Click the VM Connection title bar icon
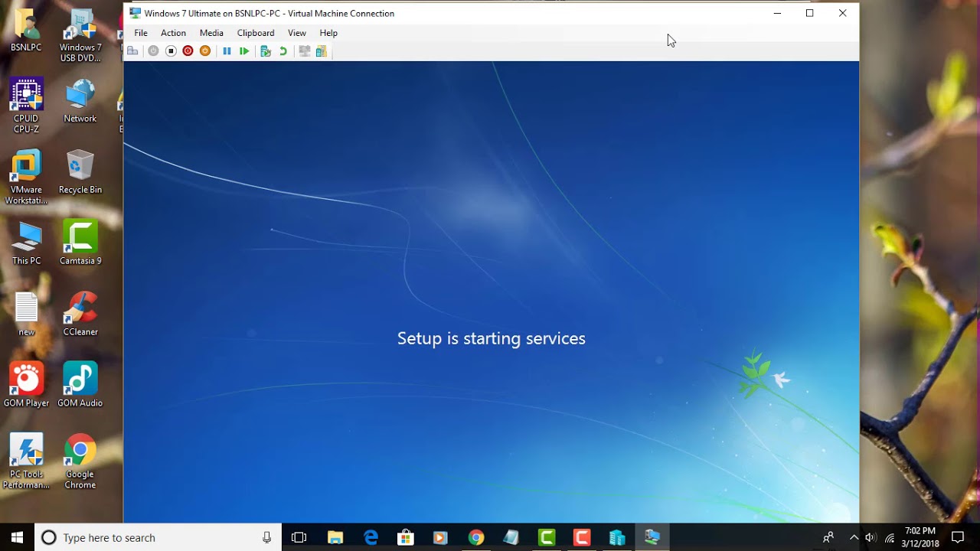The width and height of the screenshot is (980, 551). 136,13
